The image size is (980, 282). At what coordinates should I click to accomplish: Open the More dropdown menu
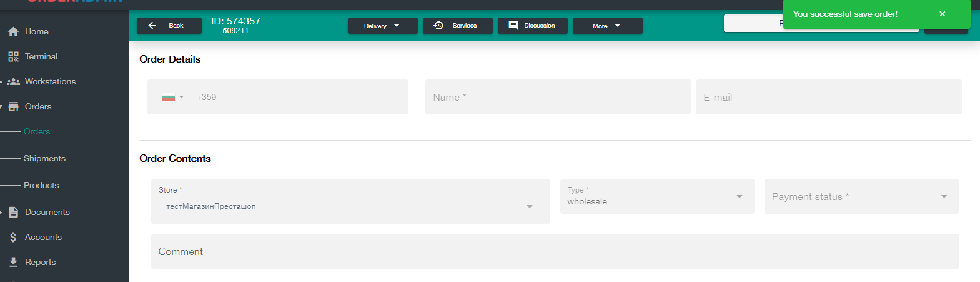coord(607,26)
